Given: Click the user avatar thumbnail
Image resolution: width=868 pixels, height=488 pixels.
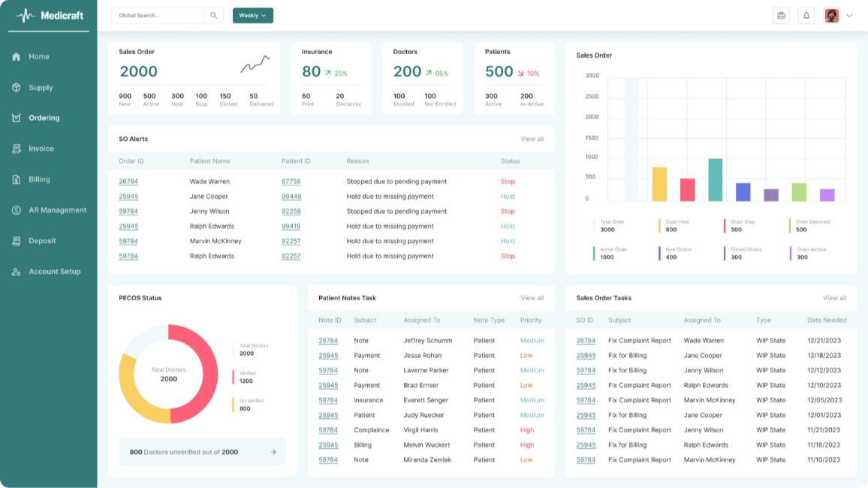Looking at the screenshot, I should pyautogui.click(x=831, y=15).
